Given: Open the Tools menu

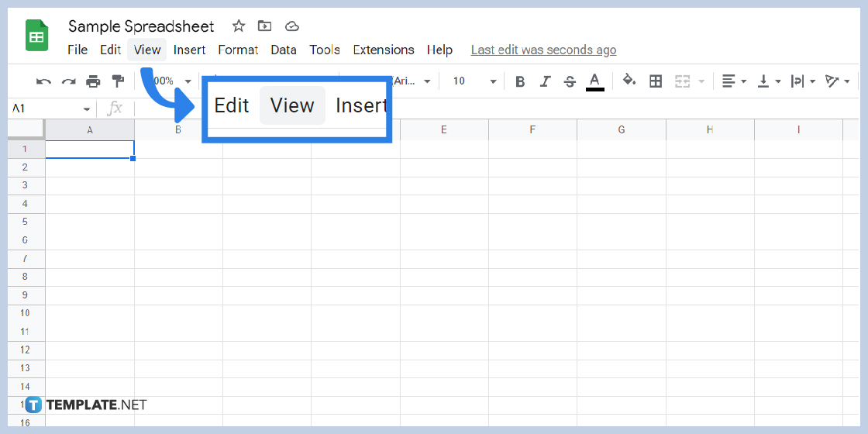Looking at the screenshot, I should pyautogui.click(x=325, y=50).
